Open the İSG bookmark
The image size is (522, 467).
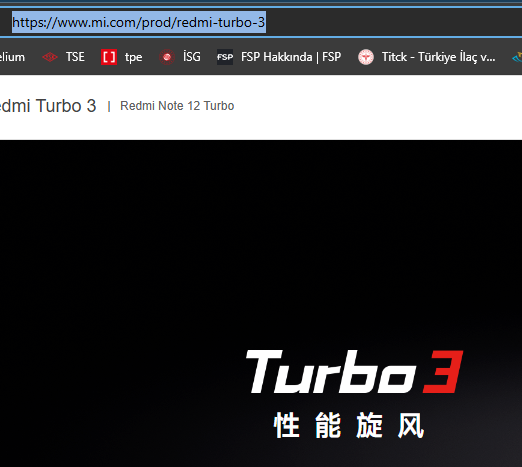pyautogui.click(x=180, y=57)
